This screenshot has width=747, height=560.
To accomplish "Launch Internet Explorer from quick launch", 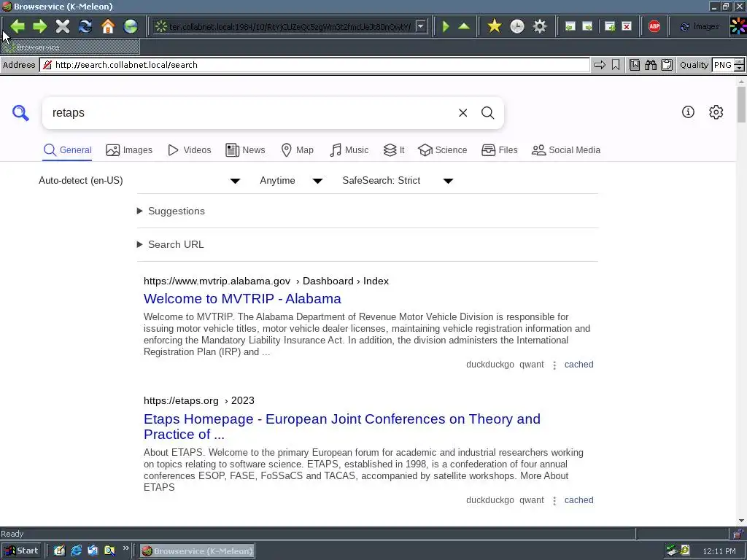I will point(76,551).
